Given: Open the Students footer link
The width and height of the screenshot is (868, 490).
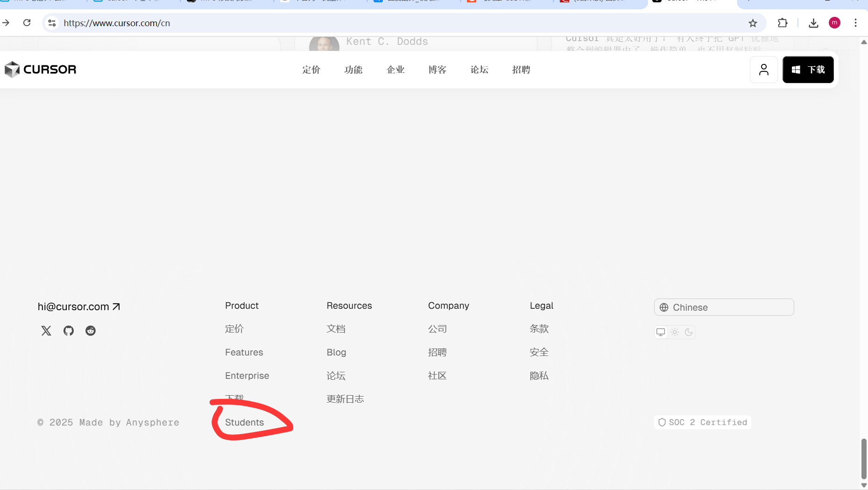Looking at the screenshot, I should [245, 422].
